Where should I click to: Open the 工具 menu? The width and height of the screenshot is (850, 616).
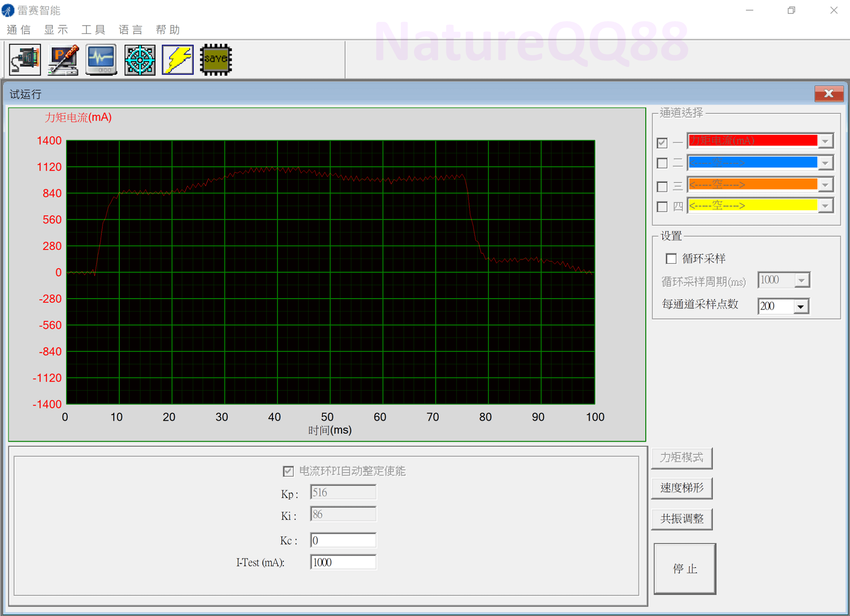[x=93, y=30]
